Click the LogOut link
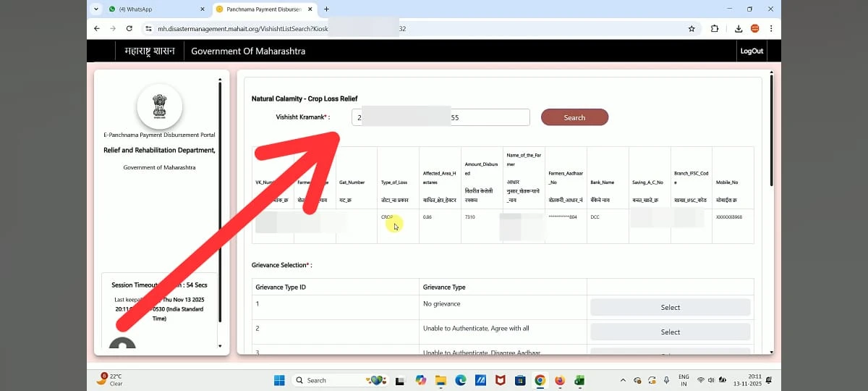Image resolution: width=868 pixels, height=391 pixels. tap(752, 51)
